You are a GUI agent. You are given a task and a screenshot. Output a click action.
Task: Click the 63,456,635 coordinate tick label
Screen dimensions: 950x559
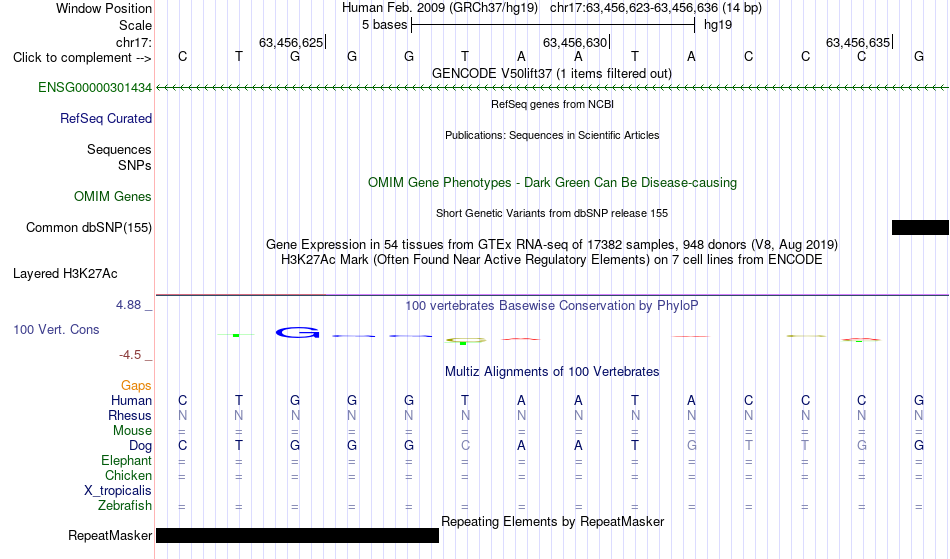point(858,42)
